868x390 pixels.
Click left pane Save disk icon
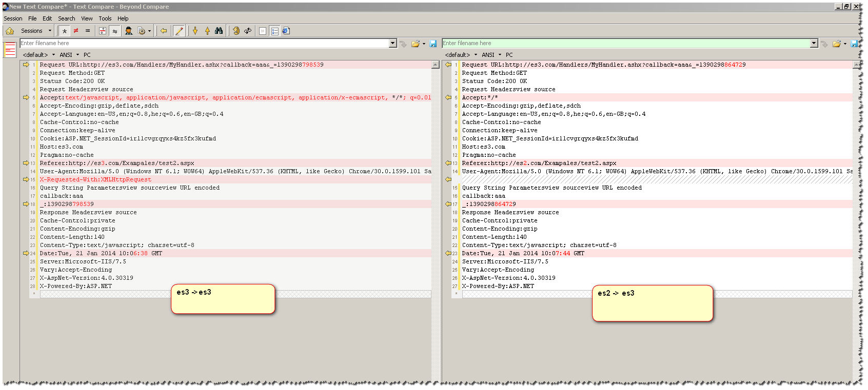(x=433, y=44)
